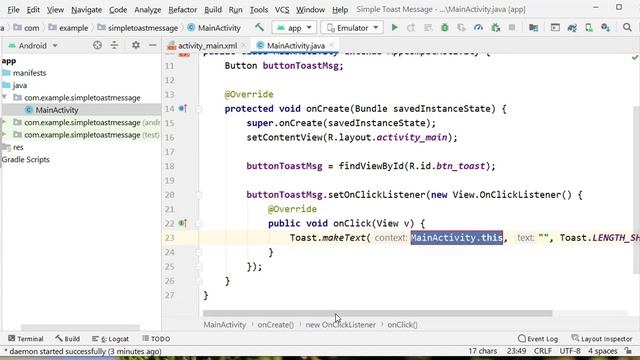Select the MainActivity.java editor tab
Image resolution: width=640 pixels, height=360 pixels.
coord(296,46)
